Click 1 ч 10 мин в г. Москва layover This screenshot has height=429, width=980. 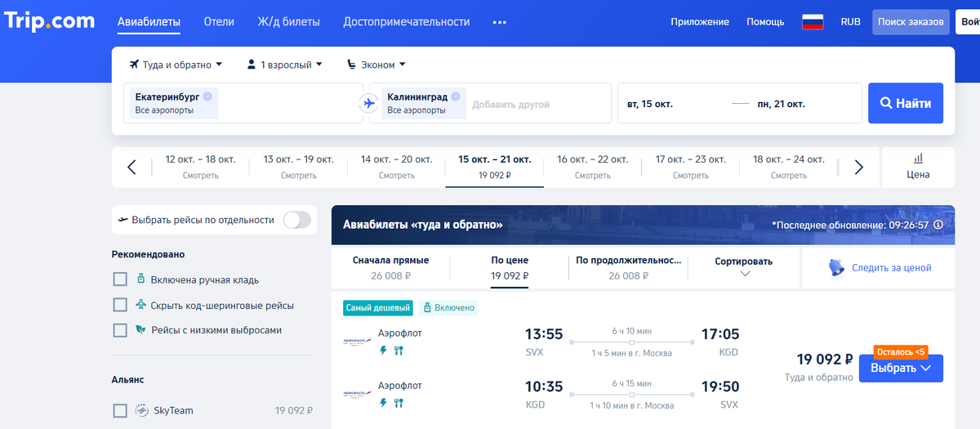pos(632,405)
